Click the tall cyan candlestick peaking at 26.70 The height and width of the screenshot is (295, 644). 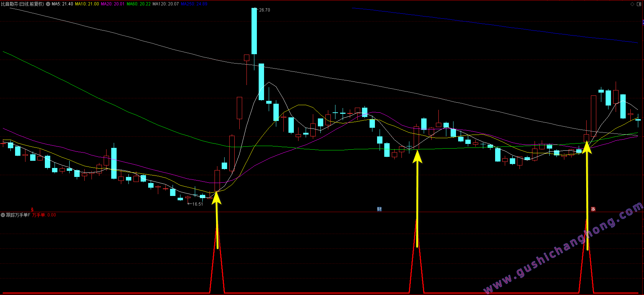(254, 31)
